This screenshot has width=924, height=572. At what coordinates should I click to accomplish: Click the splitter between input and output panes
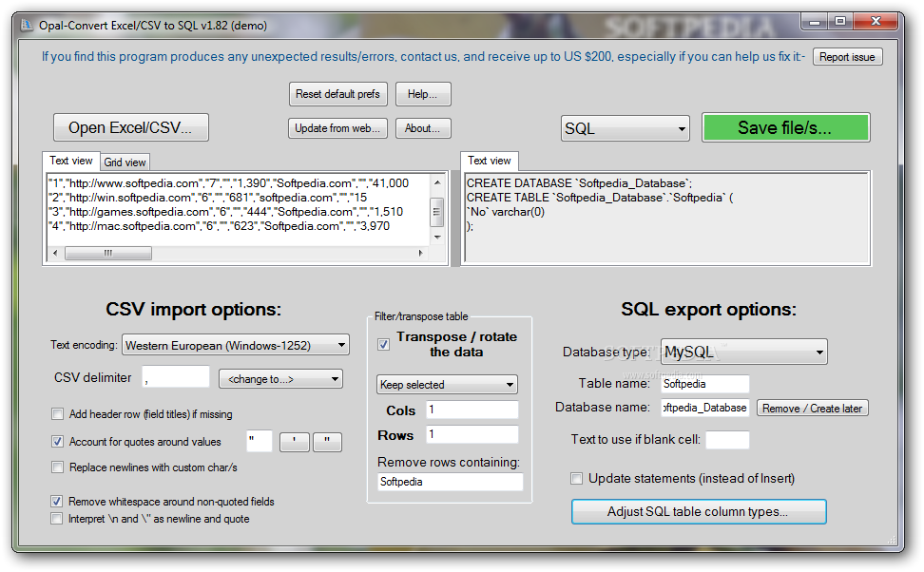tap(454, 218)
